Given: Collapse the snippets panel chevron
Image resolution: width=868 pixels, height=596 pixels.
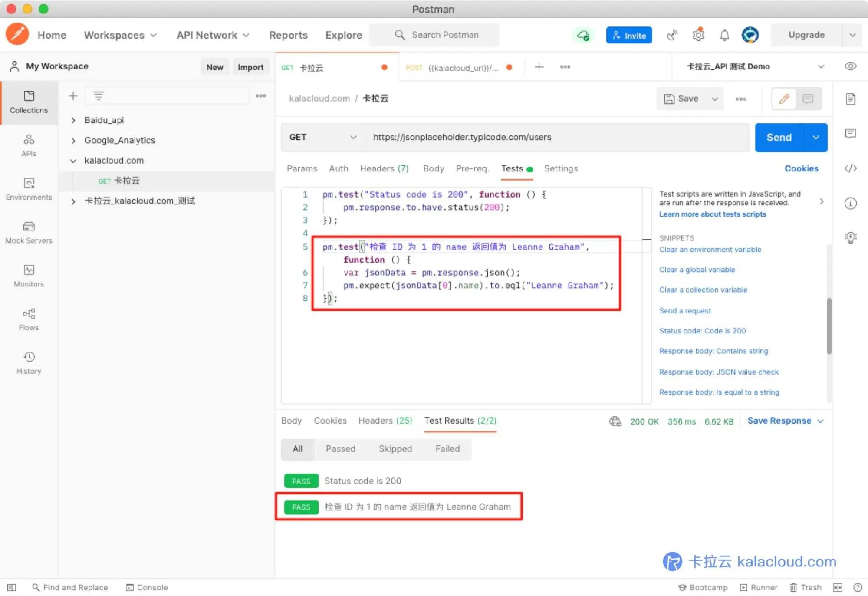Looking at the screenshot, I should coord(821,201).
